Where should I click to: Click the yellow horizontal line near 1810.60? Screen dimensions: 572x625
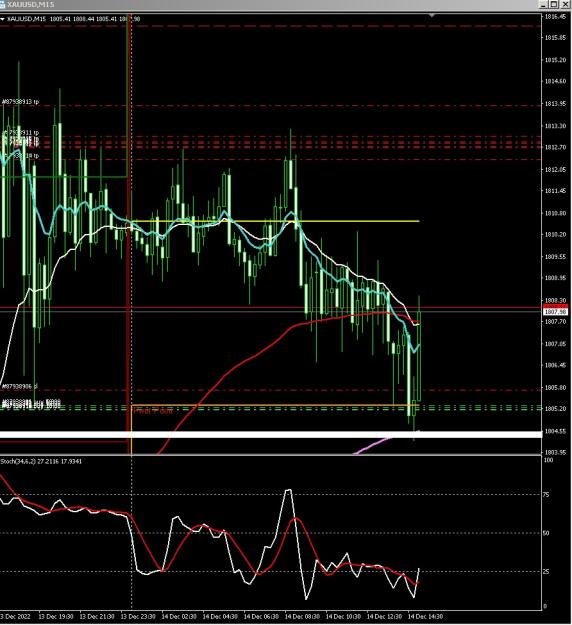pyautogui.click(x=275, y=221)
